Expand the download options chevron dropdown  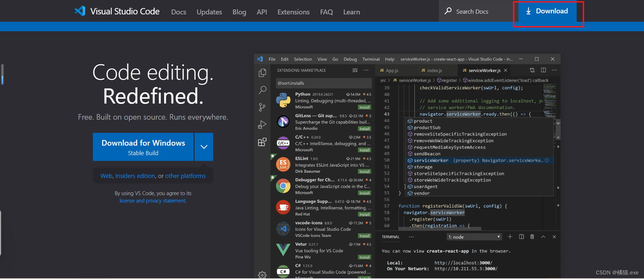[x=204, y=147]
